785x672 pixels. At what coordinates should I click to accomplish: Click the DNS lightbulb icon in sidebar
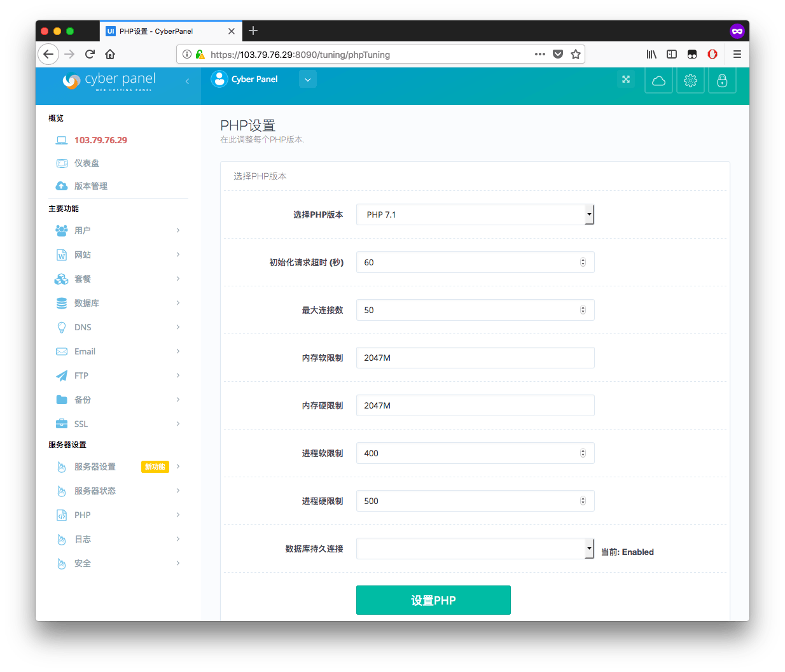pos(61,327)
